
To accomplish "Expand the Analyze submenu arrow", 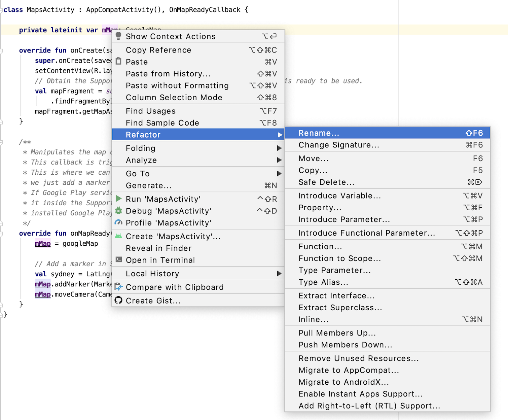I will (x=279, y=160).
